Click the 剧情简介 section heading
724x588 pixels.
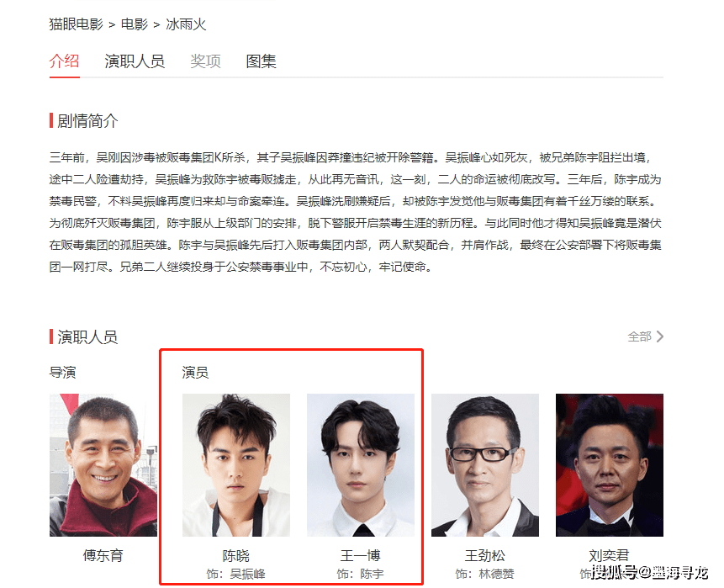tap(87, 121)
